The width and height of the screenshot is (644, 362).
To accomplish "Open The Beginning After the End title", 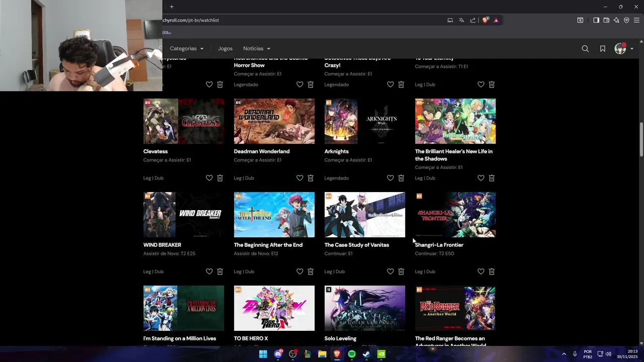I will 268,245.
